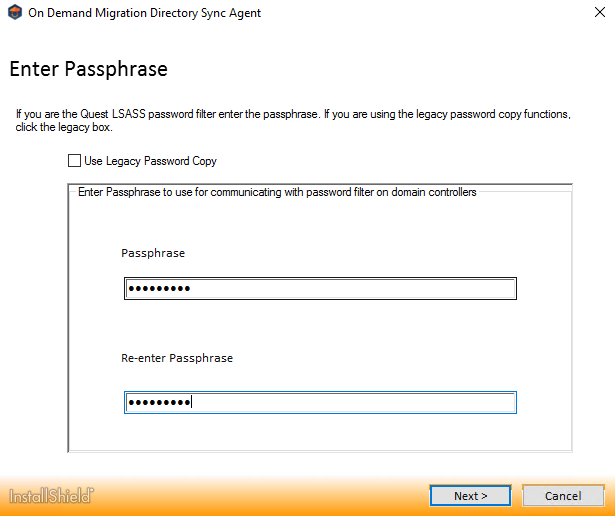The image size is (615, 516).
Task: Click empty group box area below Re-enter field
Action: (320, 434)
